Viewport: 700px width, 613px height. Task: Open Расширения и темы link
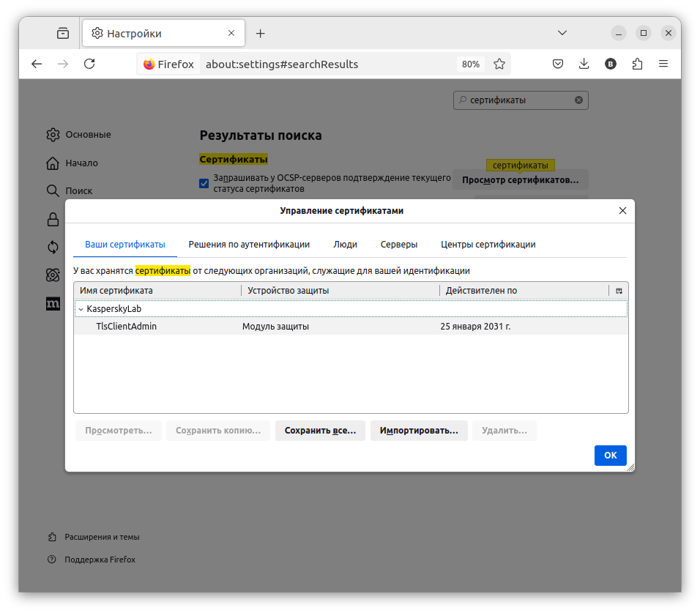tap(94, 537)
